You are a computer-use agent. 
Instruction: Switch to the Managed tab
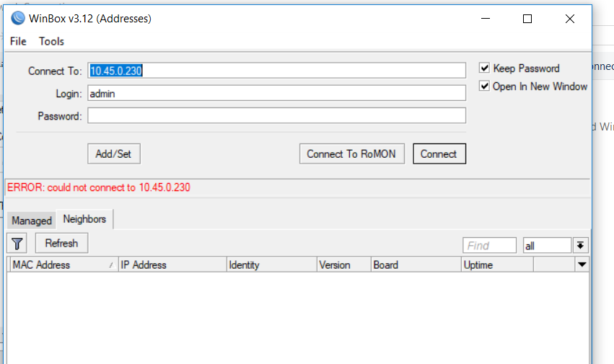32,221
